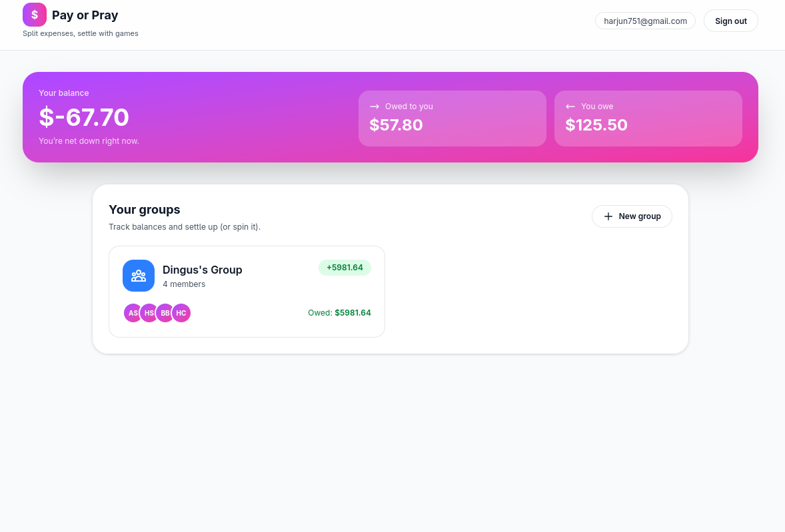Click the green +5981.64 balance badge
Viewport: 785px width, 532px height.
click(x=345, y=268)
